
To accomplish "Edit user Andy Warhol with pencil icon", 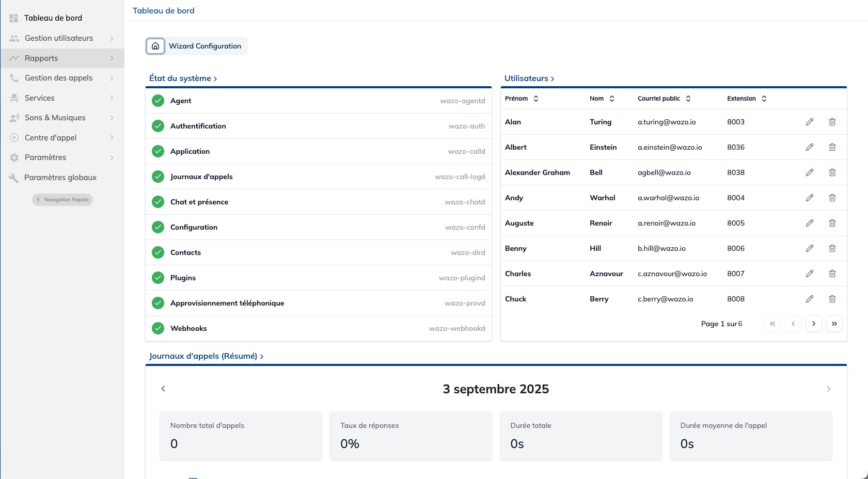I will (810, 198).
